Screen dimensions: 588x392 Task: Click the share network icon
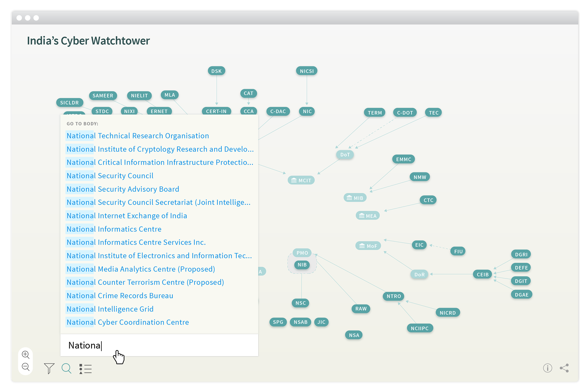pyautogui.click(x=564, y=368)
